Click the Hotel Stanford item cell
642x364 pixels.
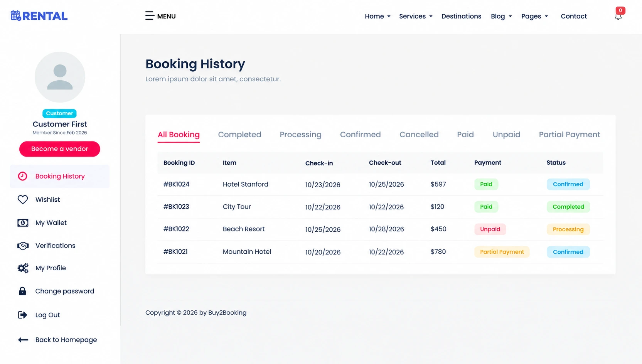[x=246, y=184]
